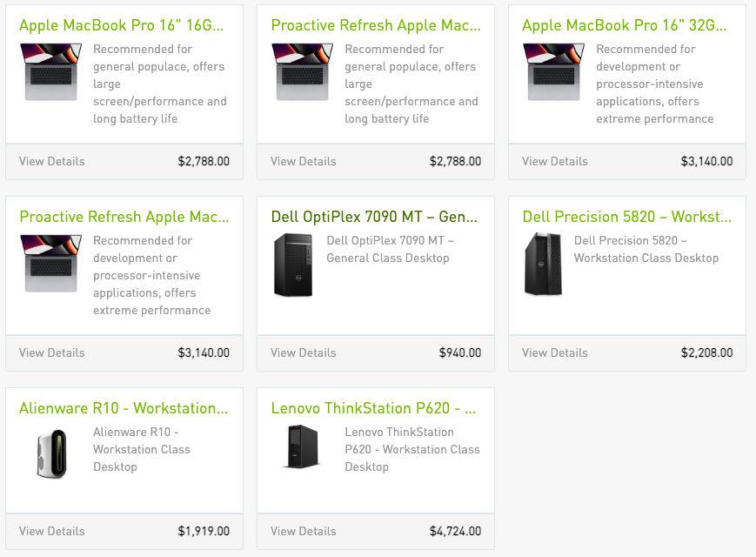View Details for the MacBook Pro 16" 32GB
Screen dimensions: 756x557
(554, 161)
